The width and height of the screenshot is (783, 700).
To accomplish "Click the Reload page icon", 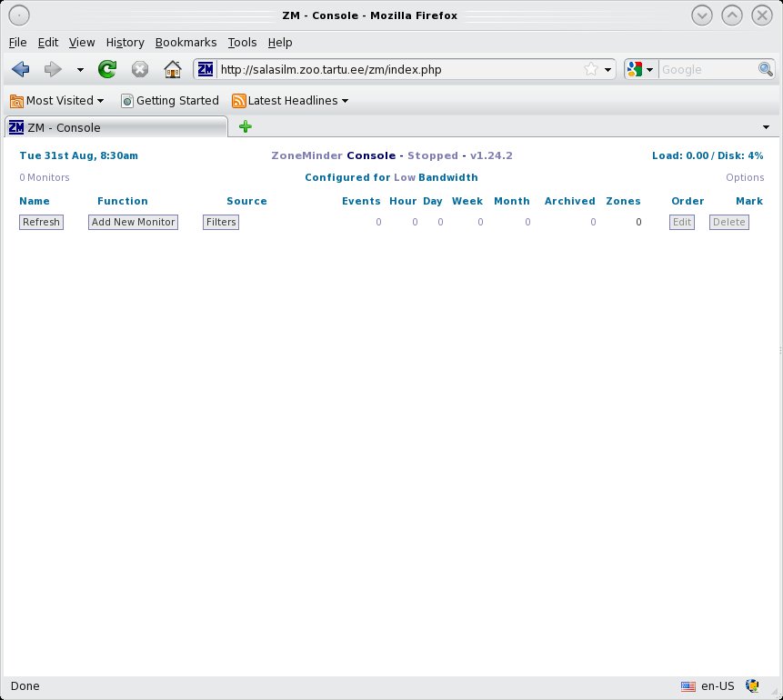I will coord(107,69).
